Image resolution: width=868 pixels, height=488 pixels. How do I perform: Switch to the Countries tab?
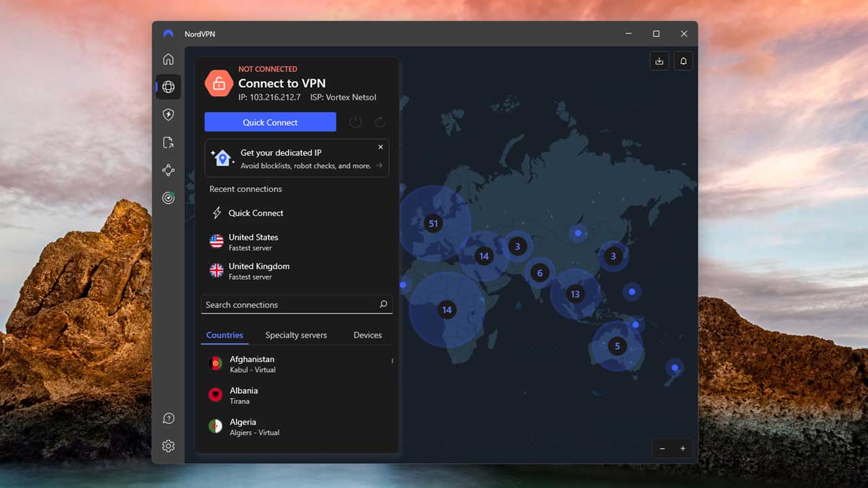point(224,335)
